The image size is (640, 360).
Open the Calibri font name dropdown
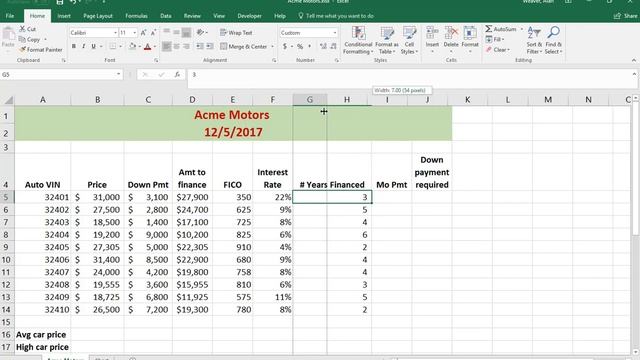coord(115,33)
